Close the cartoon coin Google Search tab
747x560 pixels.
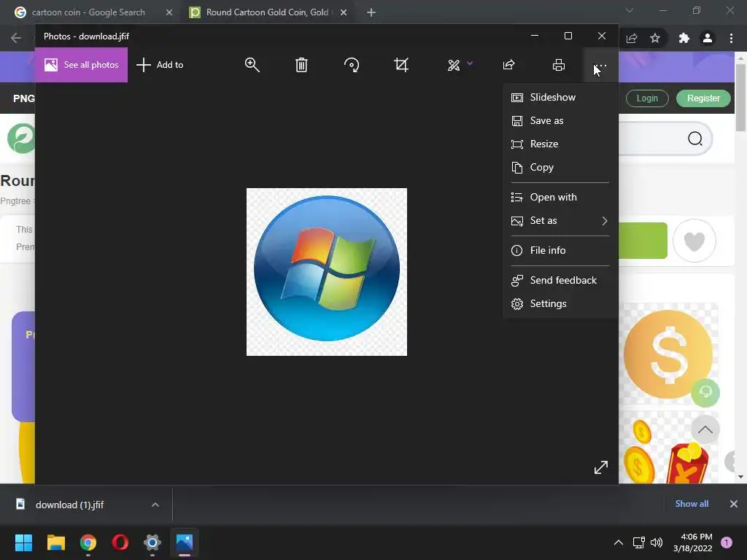coord(169,12)
